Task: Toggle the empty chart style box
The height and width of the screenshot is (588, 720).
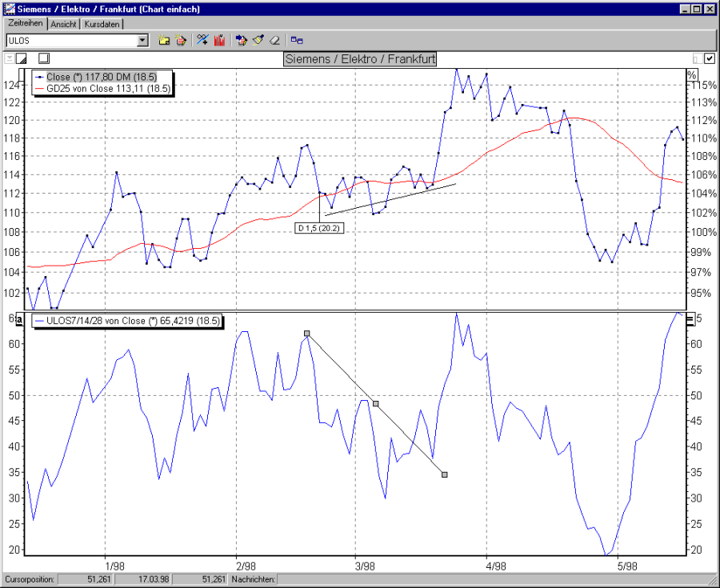Action: 44,58
